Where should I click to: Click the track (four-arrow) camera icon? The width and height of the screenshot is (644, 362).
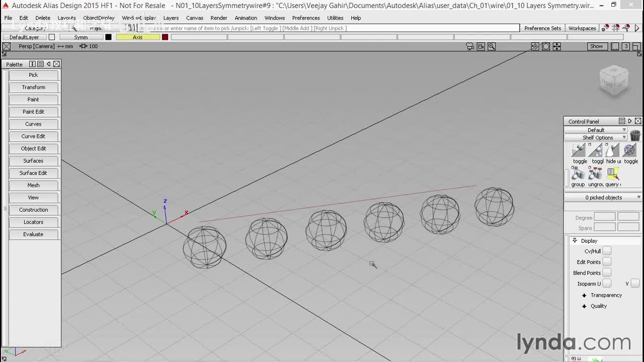coord(557,46)
